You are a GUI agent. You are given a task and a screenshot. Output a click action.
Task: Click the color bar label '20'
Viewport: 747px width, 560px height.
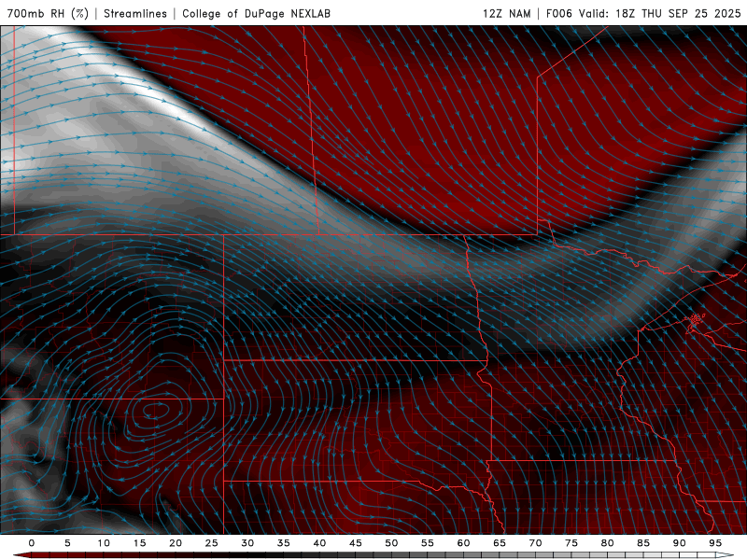pos(176,543)
